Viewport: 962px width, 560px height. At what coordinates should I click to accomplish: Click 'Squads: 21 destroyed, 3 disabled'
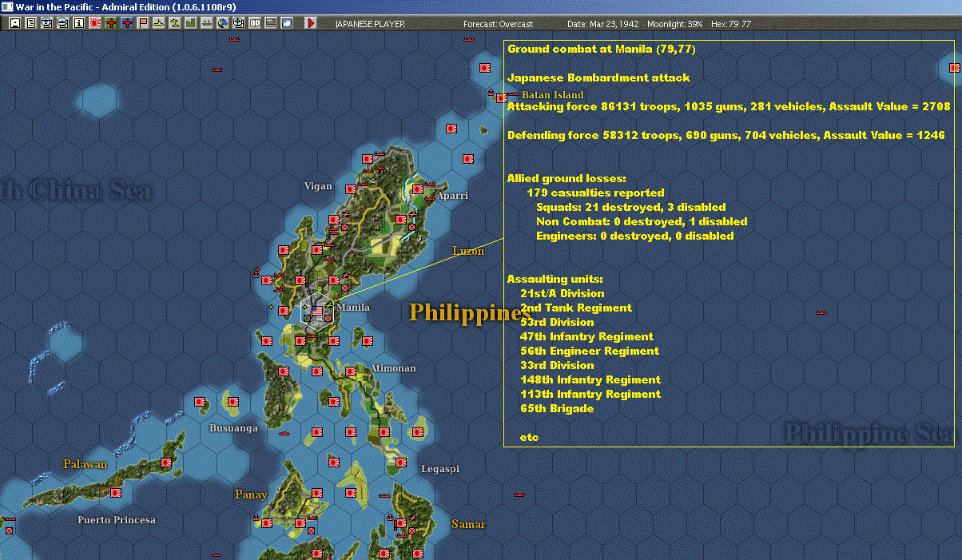(x=631, y=207)
